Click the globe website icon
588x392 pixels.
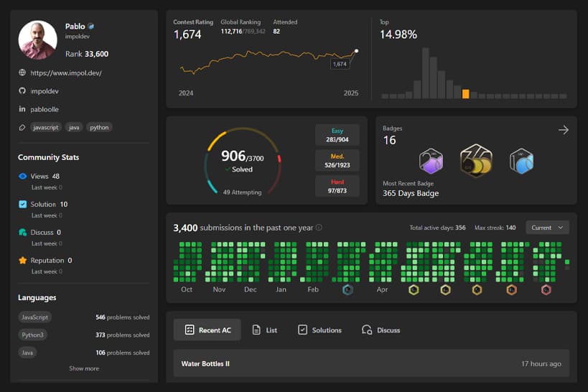pos(22,73)
